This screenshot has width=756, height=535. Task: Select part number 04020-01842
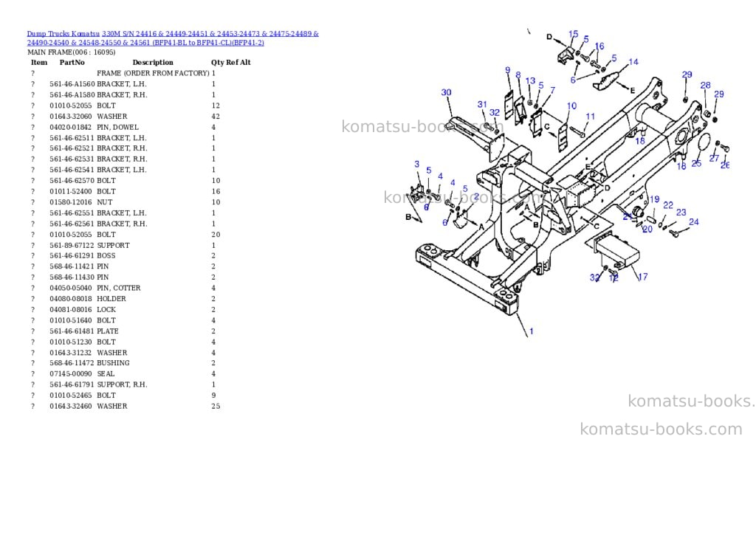coord(70,127)
